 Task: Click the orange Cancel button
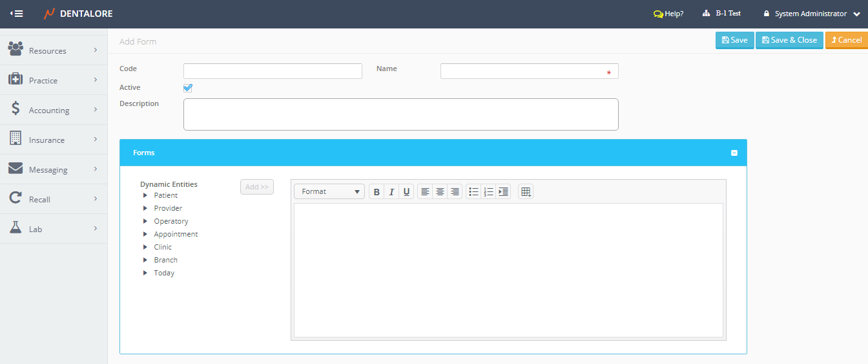(x=846, y=40)
